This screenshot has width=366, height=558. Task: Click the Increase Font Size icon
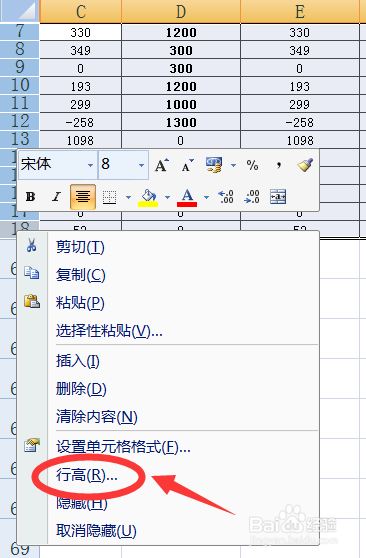(161, 165)
